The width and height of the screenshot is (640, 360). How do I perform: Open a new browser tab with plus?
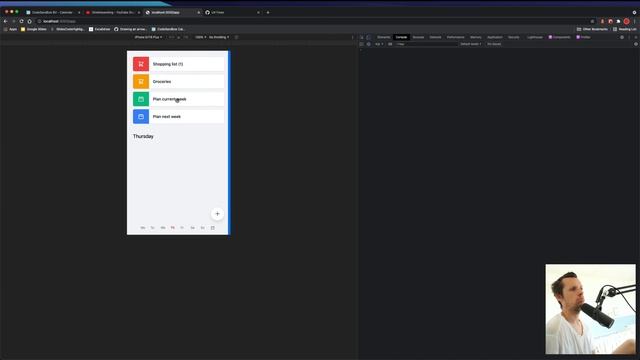268,12
